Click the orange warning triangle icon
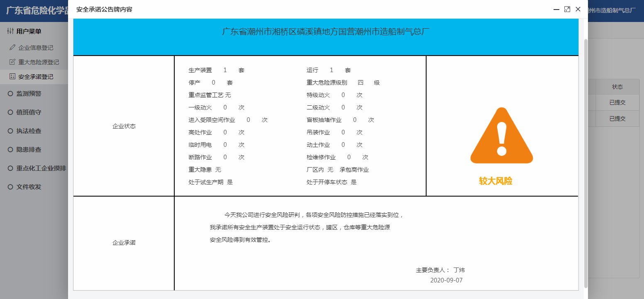 point(501,136)
